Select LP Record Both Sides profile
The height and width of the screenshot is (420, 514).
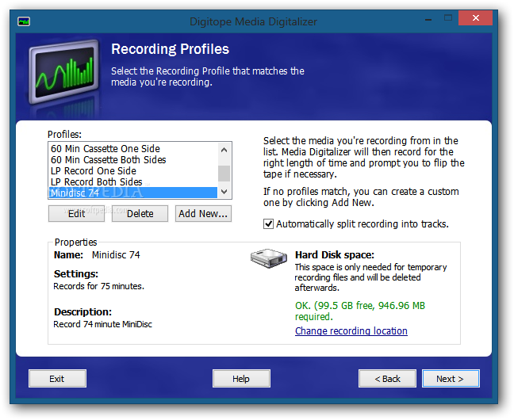133,182
